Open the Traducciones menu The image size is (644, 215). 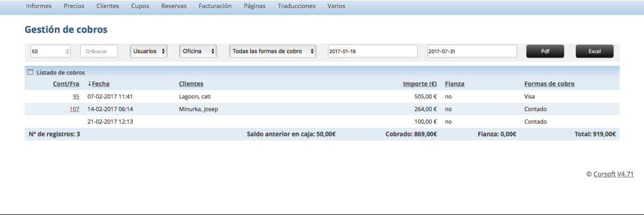pos(297,6)
